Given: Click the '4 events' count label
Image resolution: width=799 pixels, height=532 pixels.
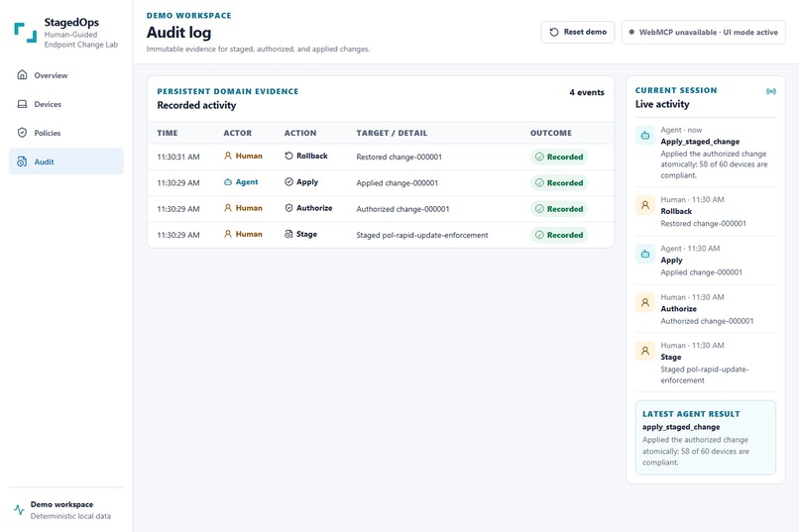Looking at the screenshot, I should click(587, 92).
